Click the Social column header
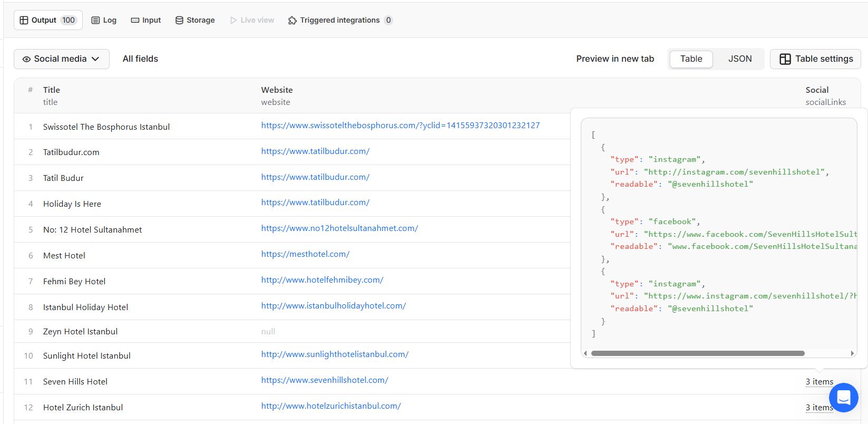Screen dimensions: 868x424 pyautogui.click(x=817, y=90)
